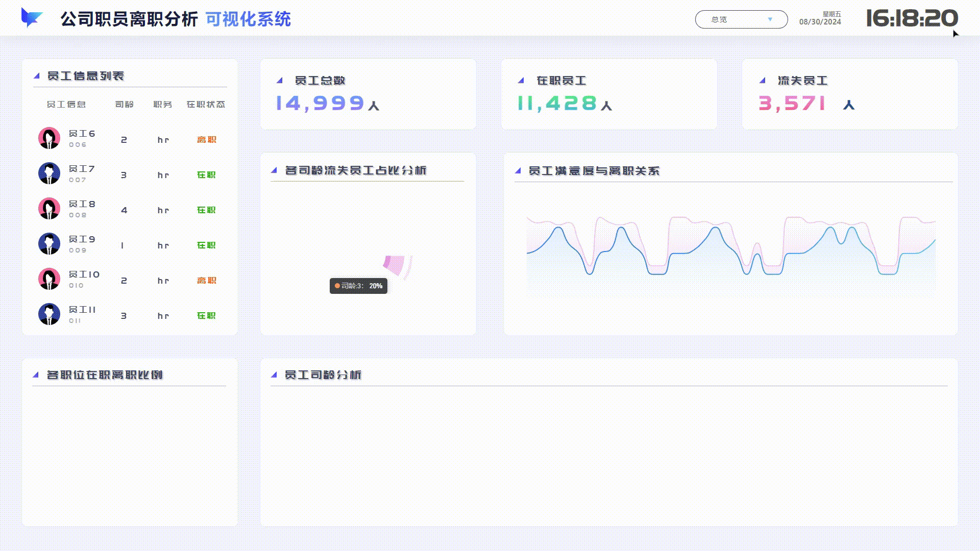Open the 总览 dropdown selector
The height and width of the screenshot is (551, 980).
741,19
